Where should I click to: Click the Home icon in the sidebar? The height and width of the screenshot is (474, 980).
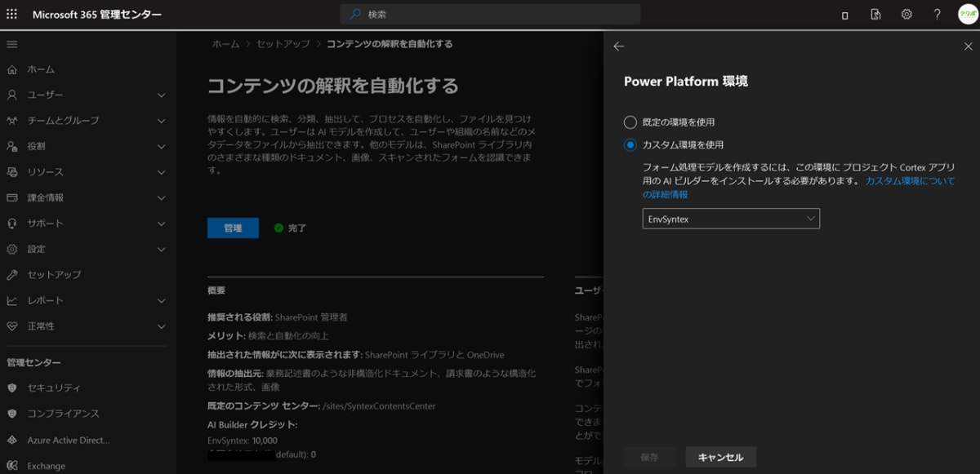11,69
